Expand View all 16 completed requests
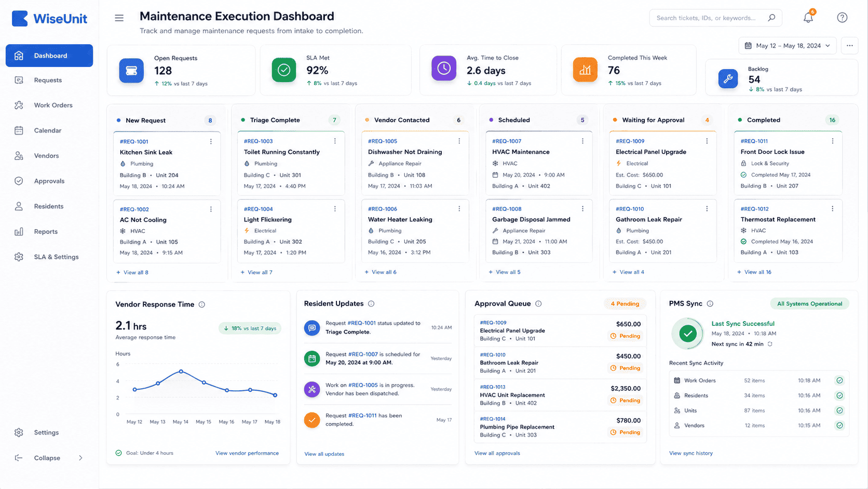Image resolution: width=868 pixels, height=489 pixels. (x=754, y=272)
